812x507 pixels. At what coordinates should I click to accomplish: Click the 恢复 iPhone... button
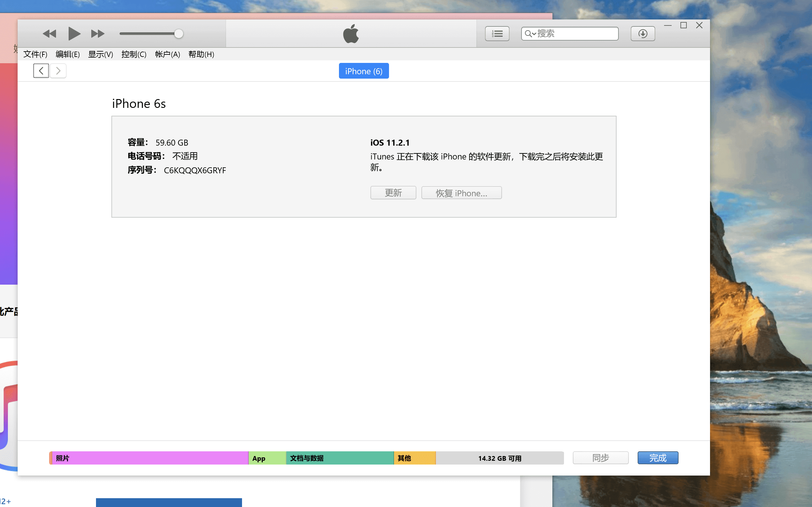461,193
